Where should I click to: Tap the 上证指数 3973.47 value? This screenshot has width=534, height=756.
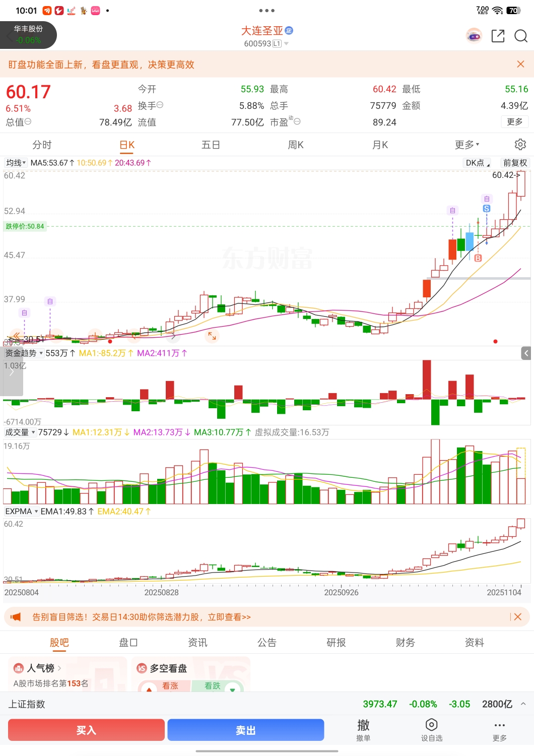pyautogui.click(x=380, y=704)
